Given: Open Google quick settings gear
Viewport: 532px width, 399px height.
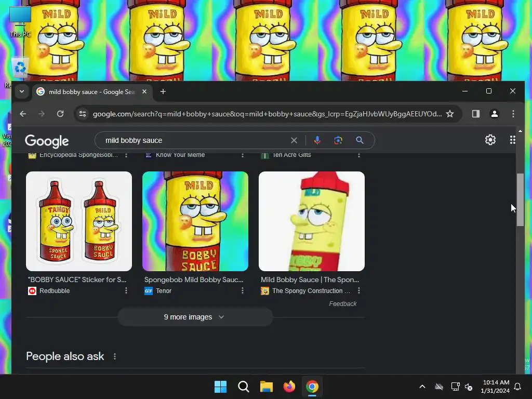Looking at the screenshot, I should (490, 140).
